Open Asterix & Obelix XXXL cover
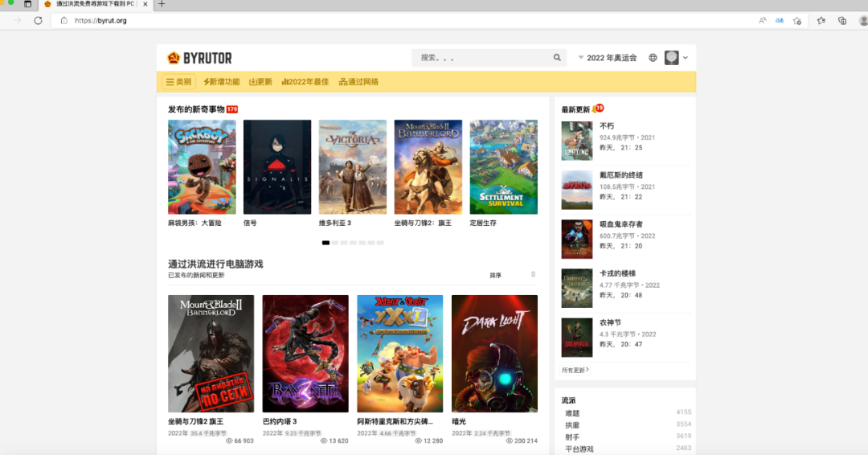 (400, 354)
